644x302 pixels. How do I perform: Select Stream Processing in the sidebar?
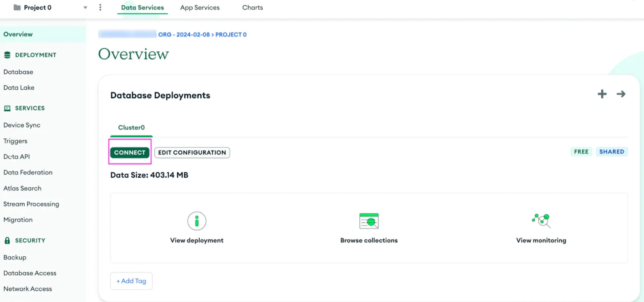point(31,204)
